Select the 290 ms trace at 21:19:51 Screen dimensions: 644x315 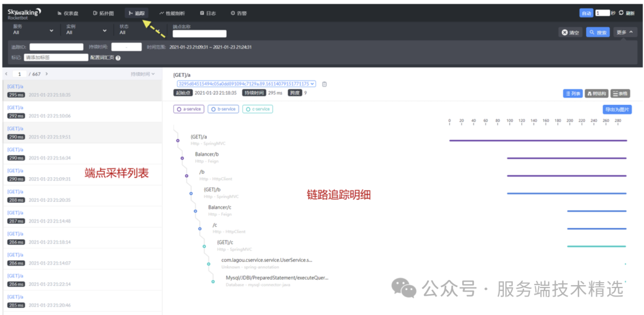point(82,132)
